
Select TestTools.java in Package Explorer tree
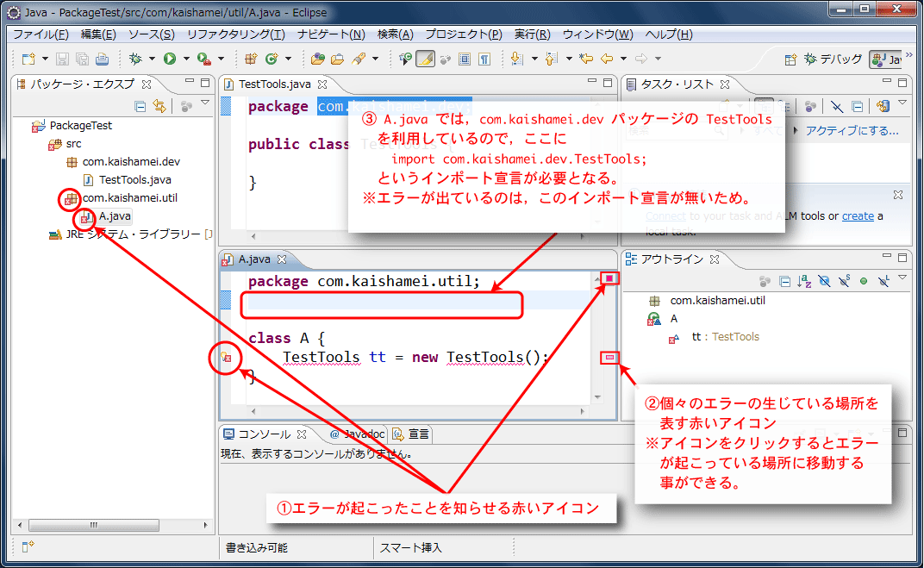coord(135,180)
